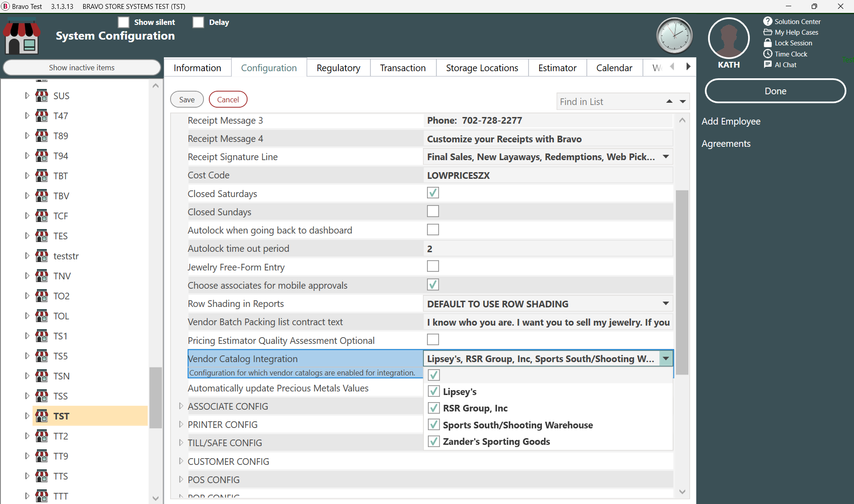Expand TILL/SAFE CONFIG section
The image size is (854, 504).
[x=181, y=443]
